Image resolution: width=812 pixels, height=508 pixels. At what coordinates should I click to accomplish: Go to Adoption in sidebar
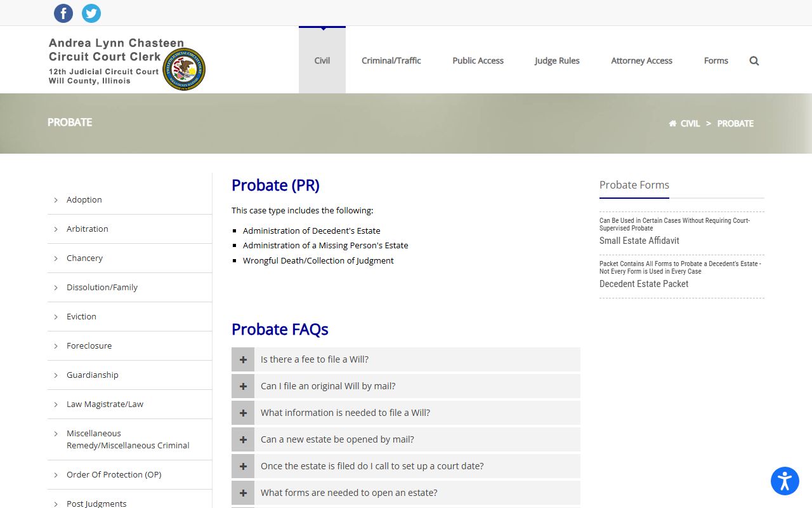click(x=84, y=199)
